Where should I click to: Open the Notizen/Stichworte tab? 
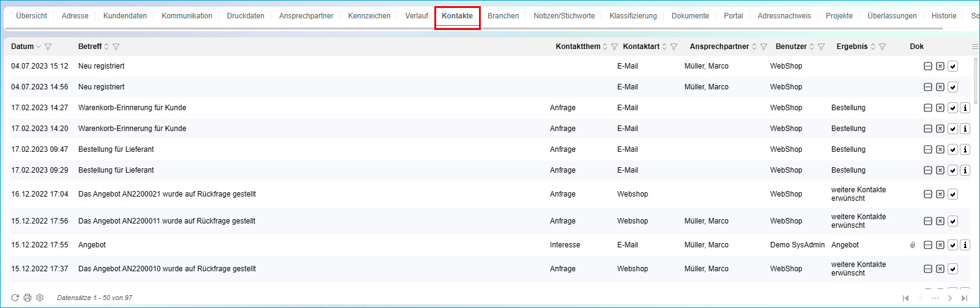(564, 16)
